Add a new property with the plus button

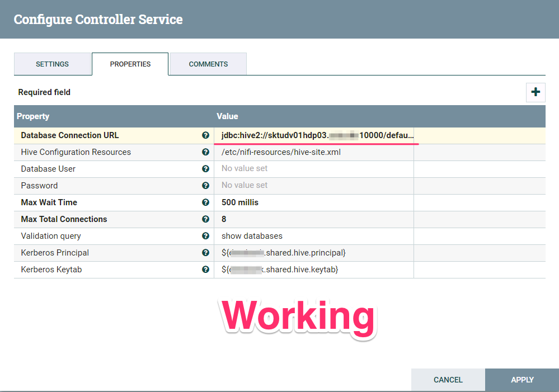535,92
